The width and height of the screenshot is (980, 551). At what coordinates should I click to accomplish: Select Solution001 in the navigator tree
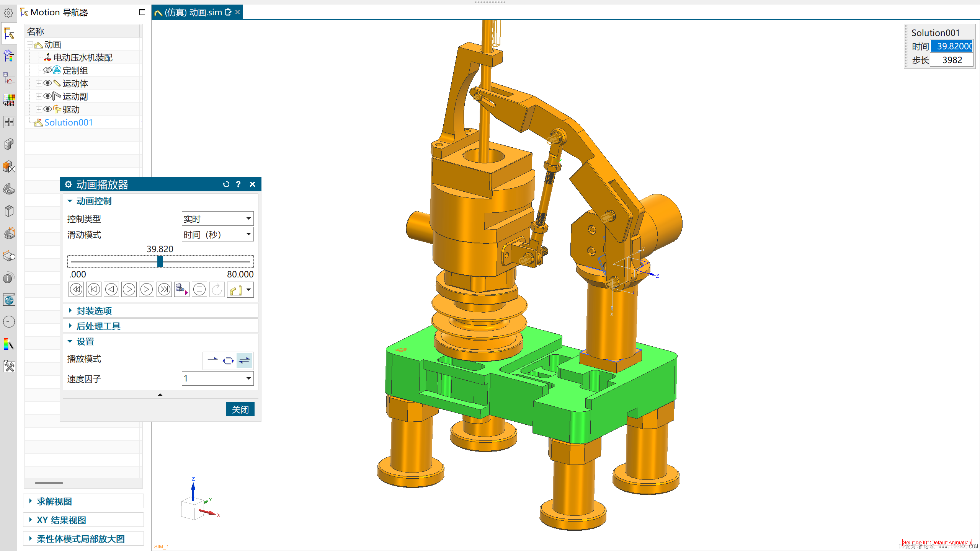[68, 122]
